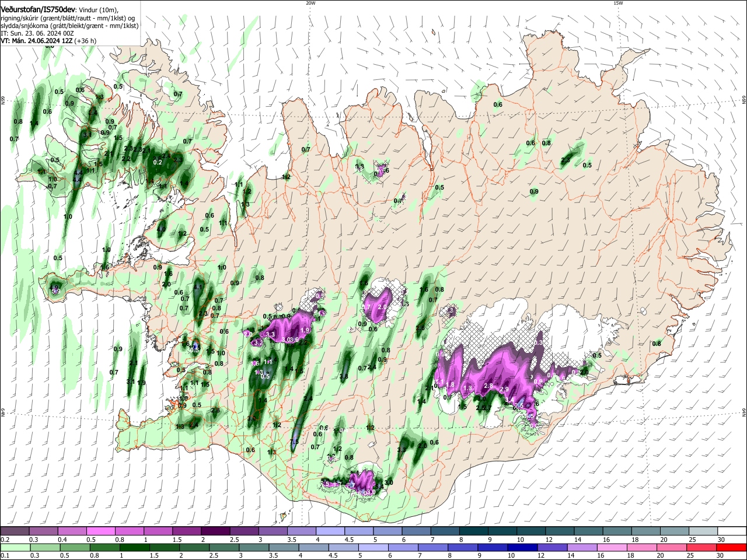Click the '20W' longitude label

pos(310,3)
